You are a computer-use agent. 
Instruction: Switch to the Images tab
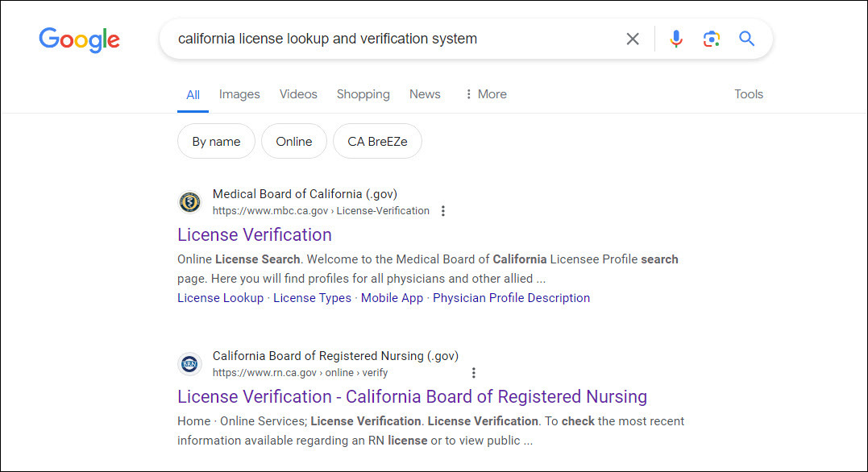coord(239,94)
